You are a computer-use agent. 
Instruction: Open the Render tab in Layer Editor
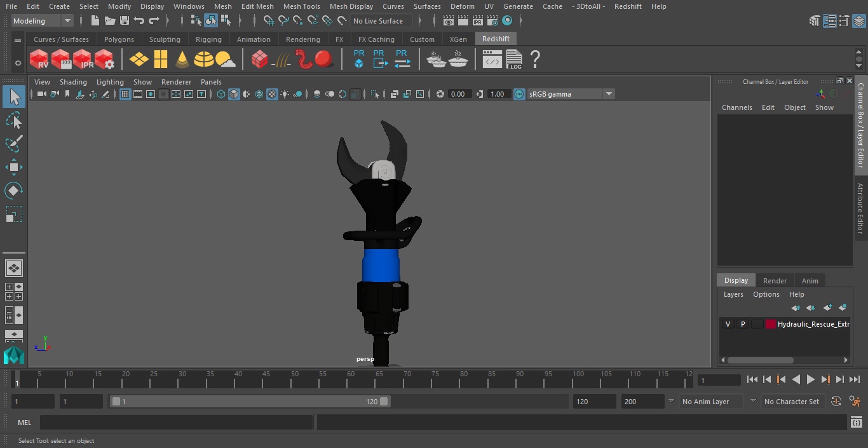(x=775, y=281)
